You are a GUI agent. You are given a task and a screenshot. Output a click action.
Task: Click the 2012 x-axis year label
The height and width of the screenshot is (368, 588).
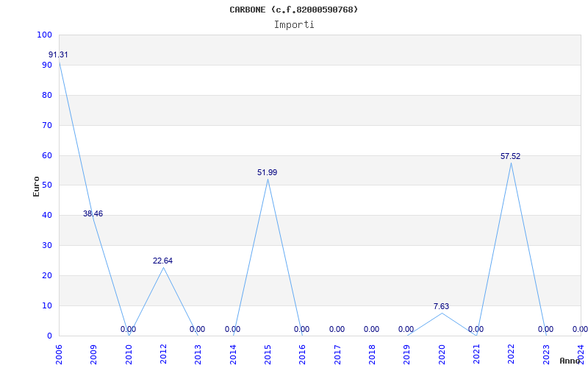pos(163,355)
